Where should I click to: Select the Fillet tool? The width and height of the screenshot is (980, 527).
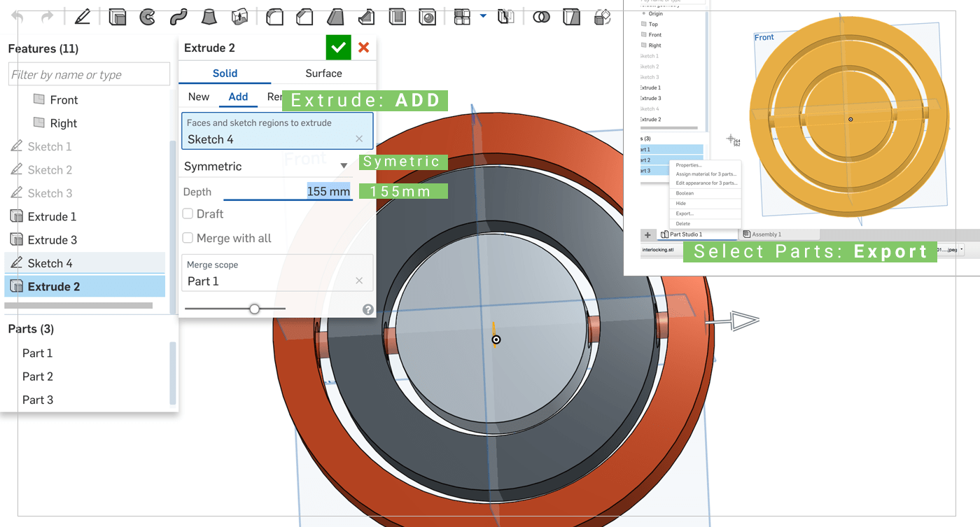[274, 16]
